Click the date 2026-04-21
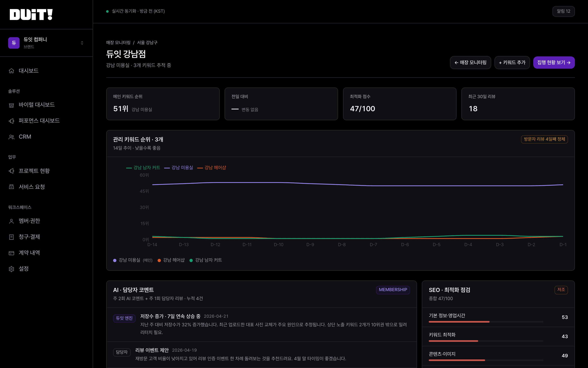Viewport: 588px width, 368px height. coord(216,316)
